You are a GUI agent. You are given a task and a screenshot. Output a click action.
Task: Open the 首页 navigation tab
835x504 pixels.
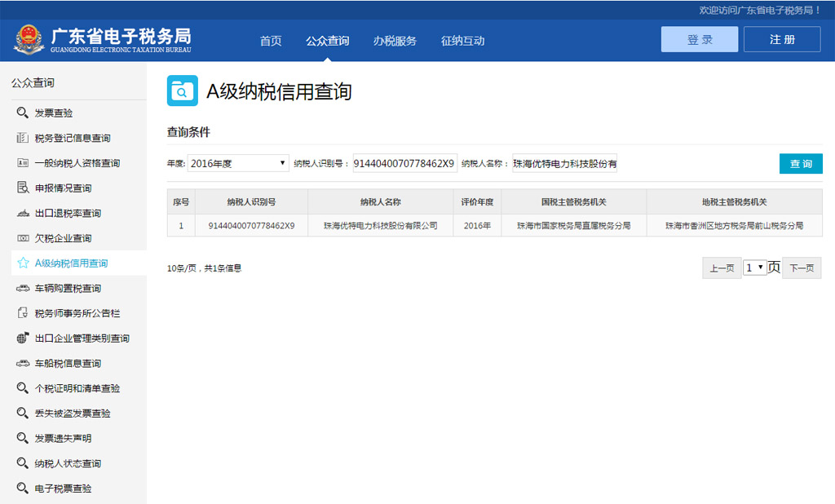(x=271, y=41)
